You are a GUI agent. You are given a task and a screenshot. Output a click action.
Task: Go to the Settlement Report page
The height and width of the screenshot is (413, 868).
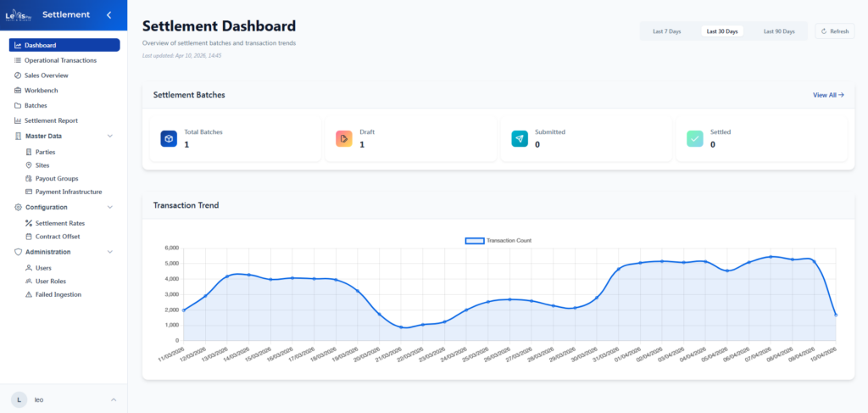pyautogui.click(x=51, y=120)
